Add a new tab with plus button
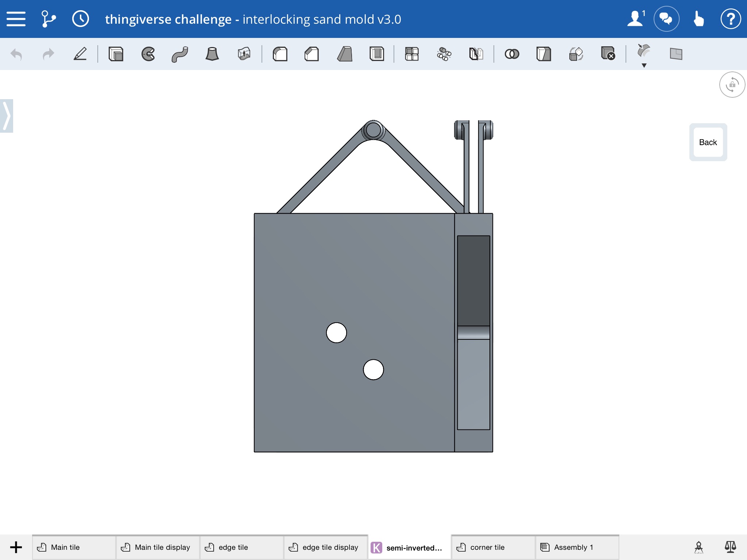Viewport: 747px width, 560px height. click(16, 547)
